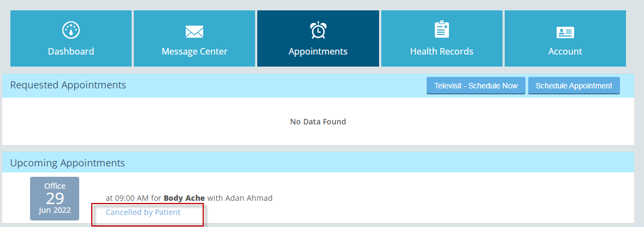The height and width of the screenshot is (227, 644).
Task: Open the Account tab label
Action: pos(565,51)
